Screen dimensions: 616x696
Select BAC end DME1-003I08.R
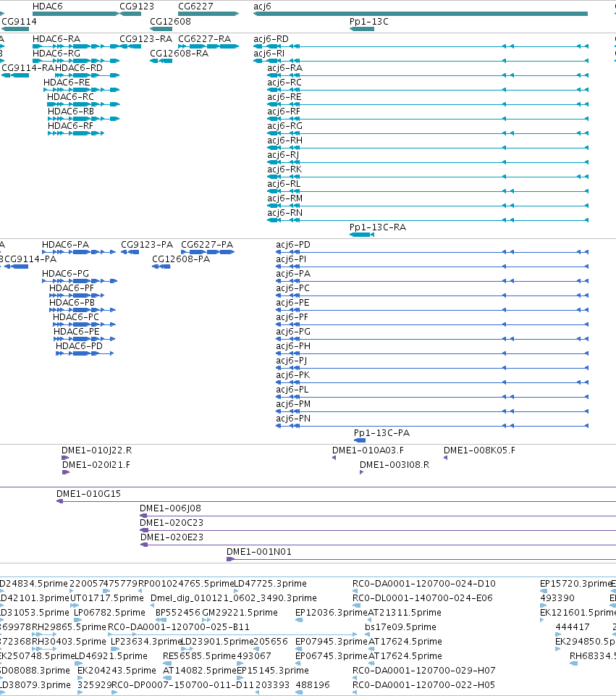395,465
